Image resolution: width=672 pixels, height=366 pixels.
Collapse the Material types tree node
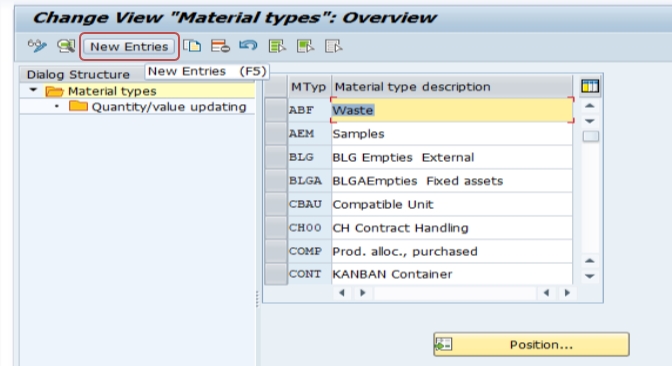point(33,90)
